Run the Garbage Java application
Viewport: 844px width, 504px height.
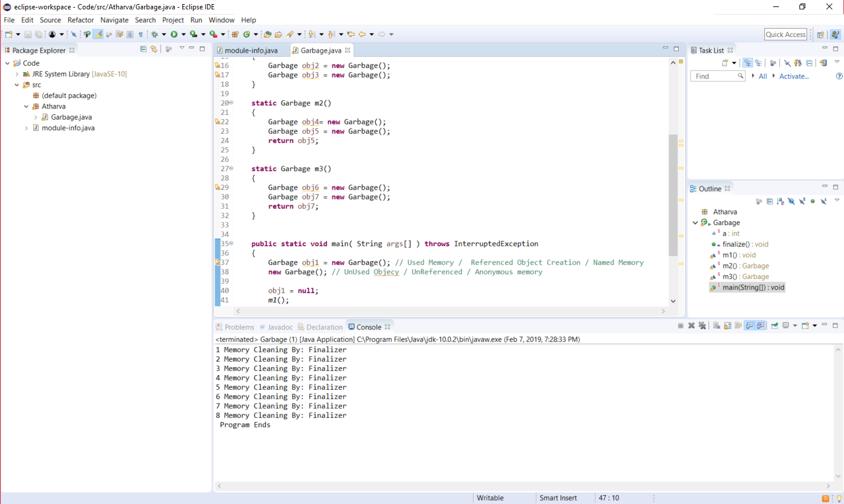coord(174,34)
